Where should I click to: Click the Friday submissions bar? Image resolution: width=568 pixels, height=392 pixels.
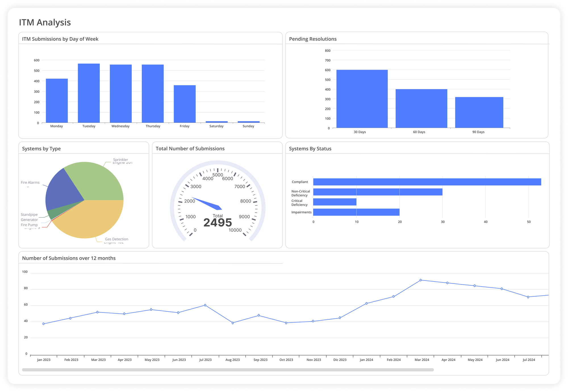185,104
